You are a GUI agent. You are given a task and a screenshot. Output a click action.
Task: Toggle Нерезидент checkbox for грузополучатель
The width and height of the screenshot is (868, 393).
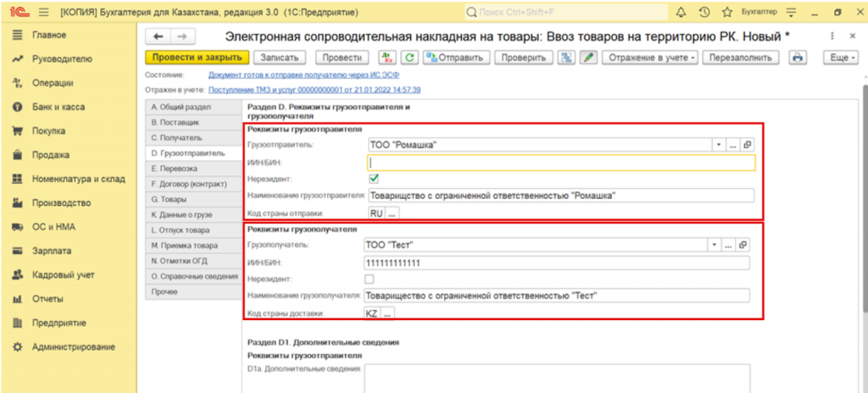click(x=370, y=279)
